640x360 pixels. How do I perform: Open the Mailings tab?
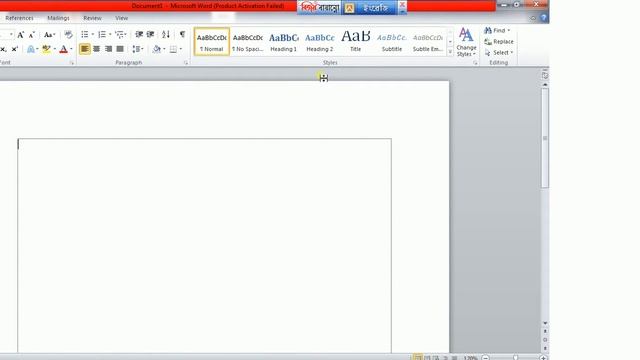pos(58,18)
